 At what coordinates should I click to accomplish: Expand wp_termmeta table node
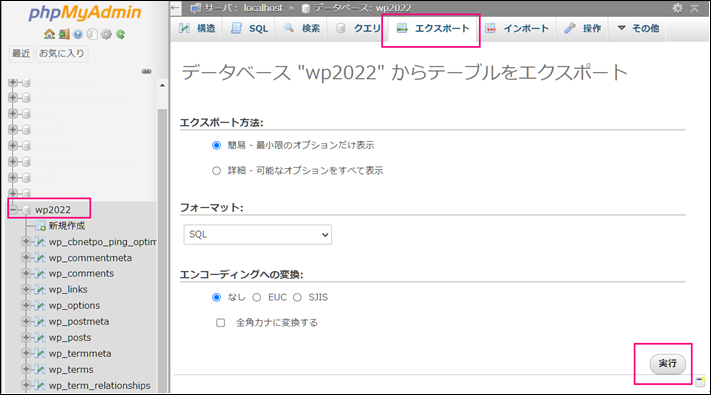point(26,353)
